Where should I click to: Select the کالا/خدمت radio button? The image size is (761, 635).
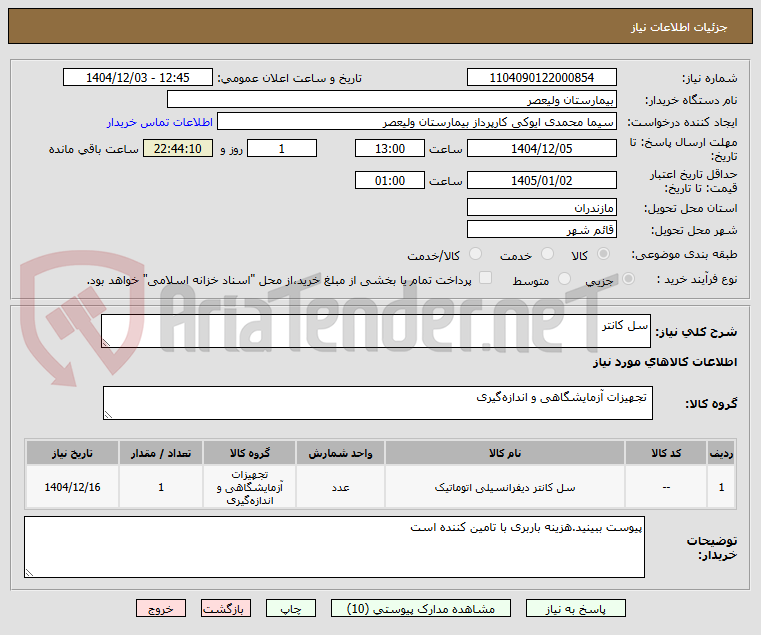tap(475, 253)
